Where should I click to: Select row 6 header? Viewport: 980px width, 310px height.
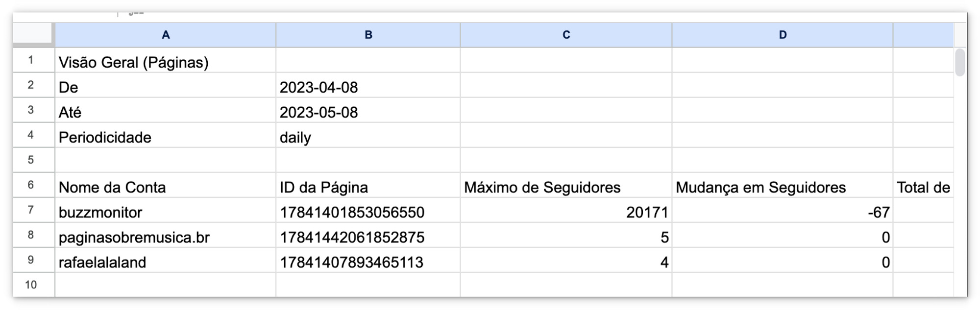[x=31, y=185]
